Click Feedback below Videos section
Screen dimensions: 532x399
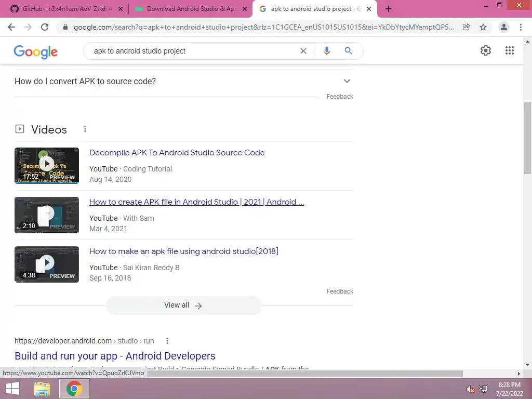pyautogui.click(x=340, y=291)
